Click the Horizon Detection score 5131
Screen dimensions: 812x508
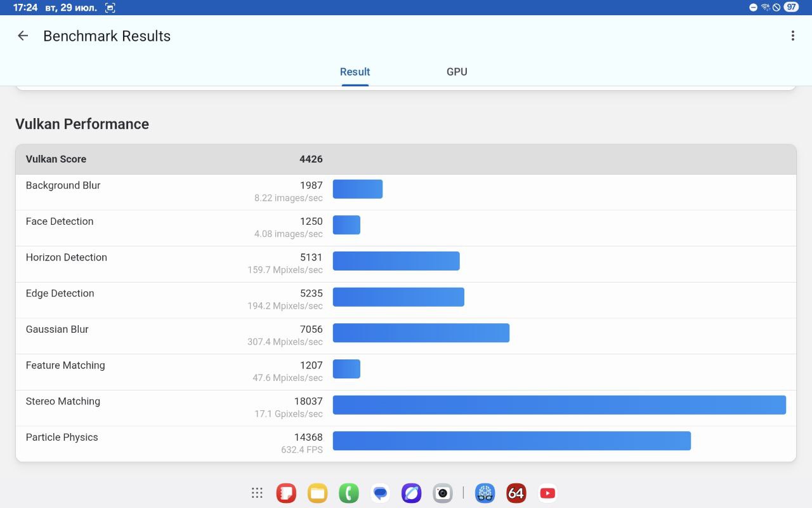[x=311, y=257]
